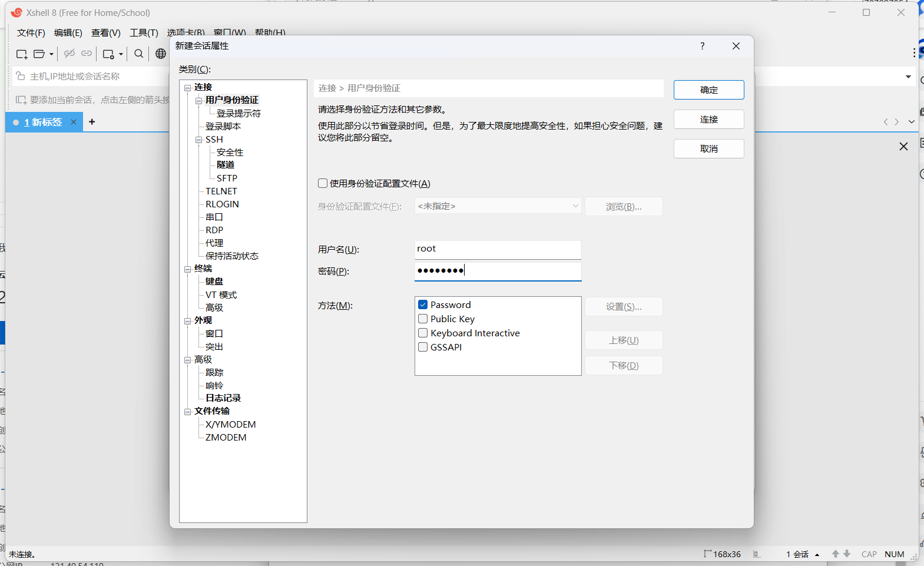Image resolution: width=924 pixels, height=566 pixels.
Task: Click the 浏览(B)... button
Action: pyautogui.click(x=624, y=206)
